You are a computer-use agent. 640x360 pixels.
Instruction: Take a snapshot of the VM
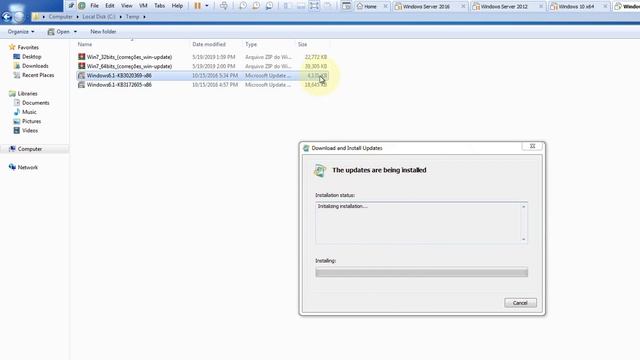coord(243,6)
